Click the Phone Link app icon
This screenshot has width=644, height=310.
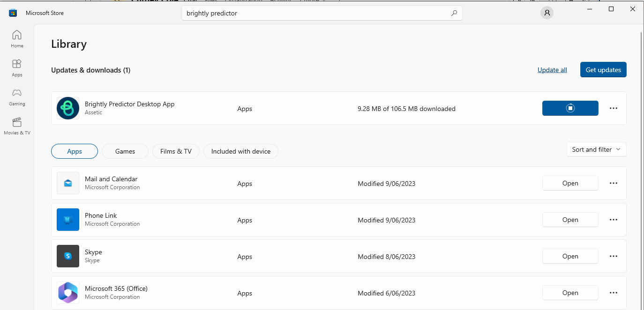(68, 220)
